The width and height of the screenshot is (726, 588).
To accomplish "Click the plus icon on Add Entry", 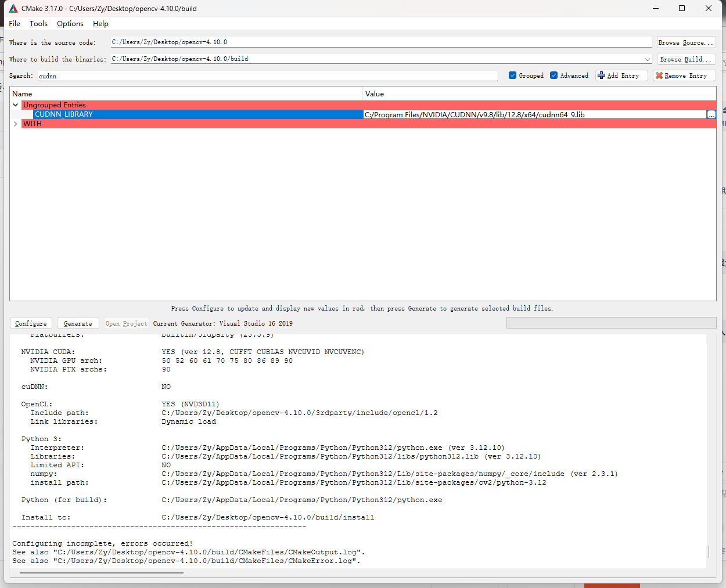I will pyautogui.click(x=601, y=75).
